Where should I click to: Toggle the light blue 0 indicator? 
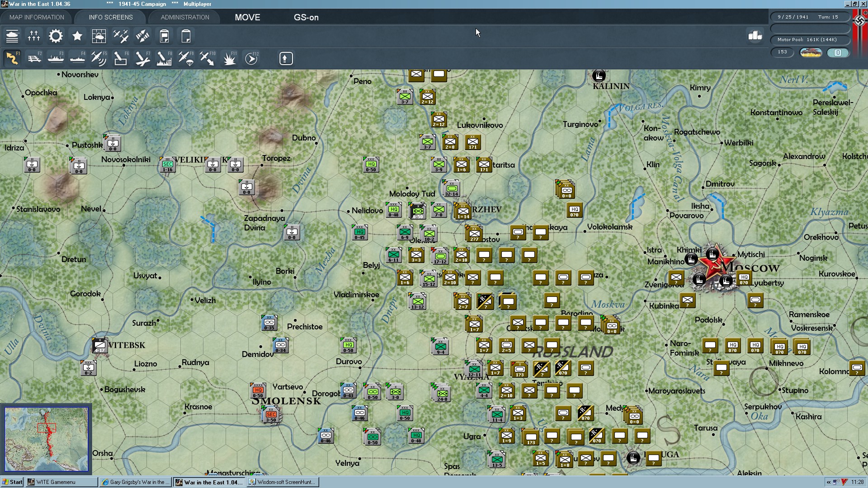(838, 52)
